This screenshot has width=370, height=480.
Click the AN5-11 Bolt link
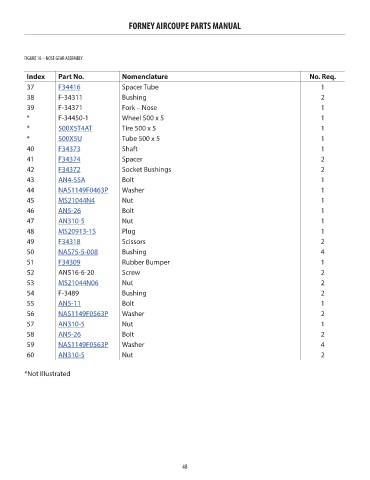click(69, 304)
